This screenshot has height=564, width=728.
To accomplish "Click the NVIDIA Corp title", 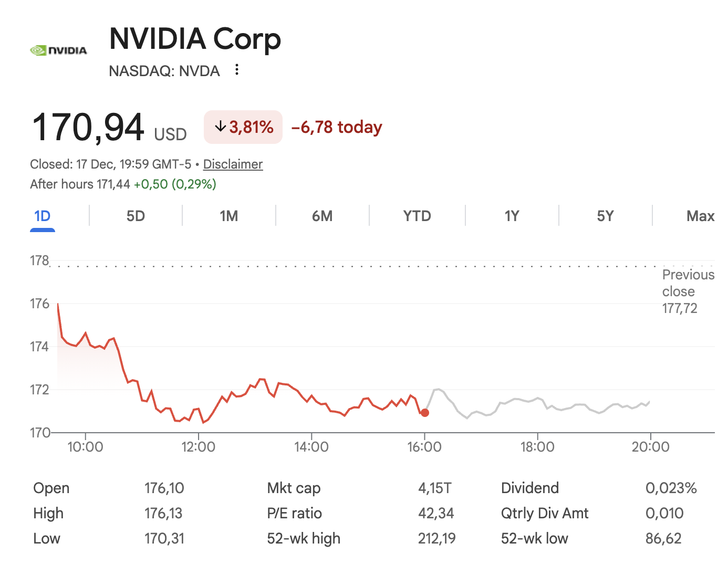I will [195, 39].
